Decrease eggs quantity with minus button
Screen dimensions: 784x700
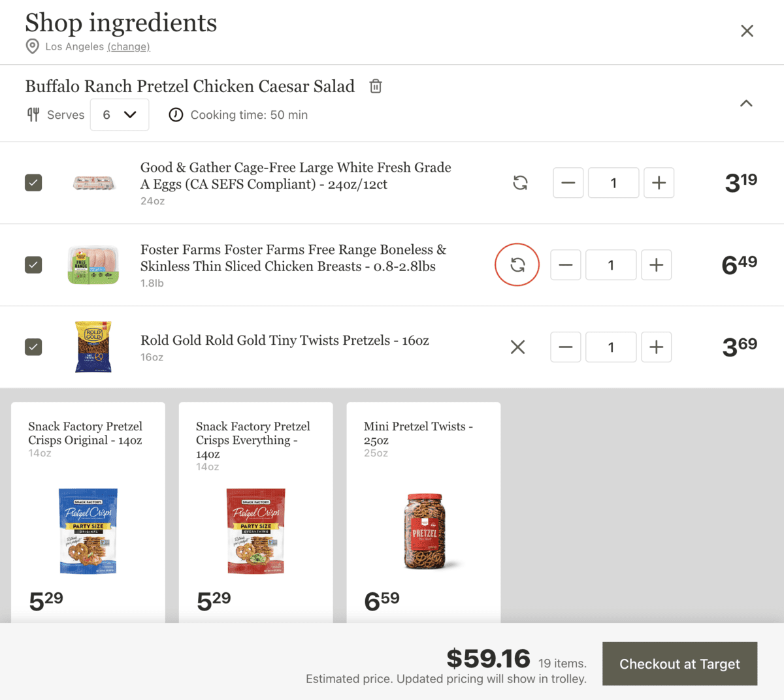568,183
